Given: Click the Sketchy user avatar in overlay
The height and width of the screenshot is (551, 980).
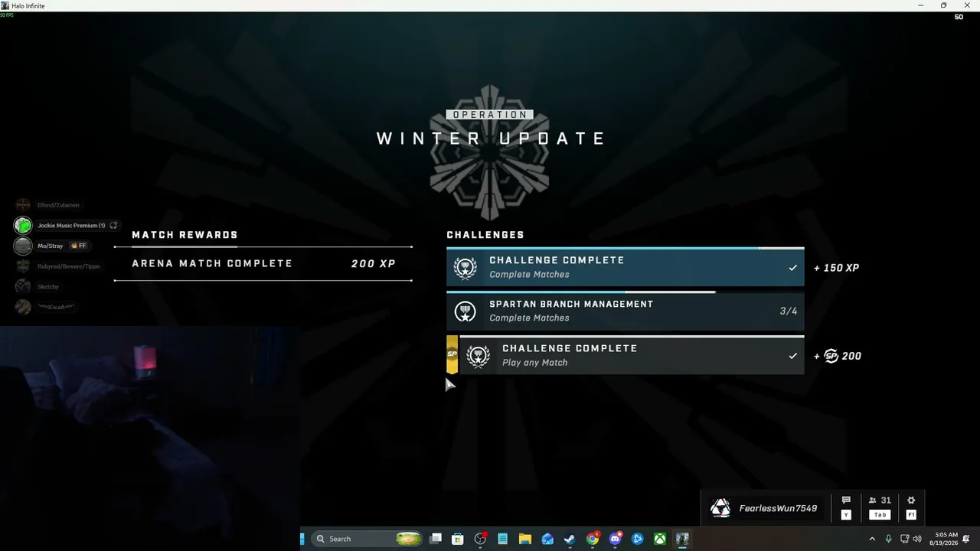Looking at the screenshot, I should [23, 286].
